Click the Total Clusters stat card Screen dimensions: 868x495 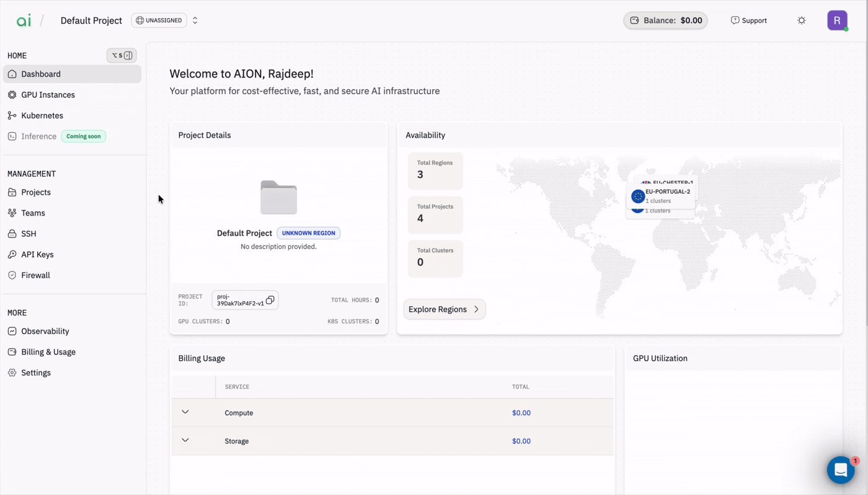pos(435,258)
